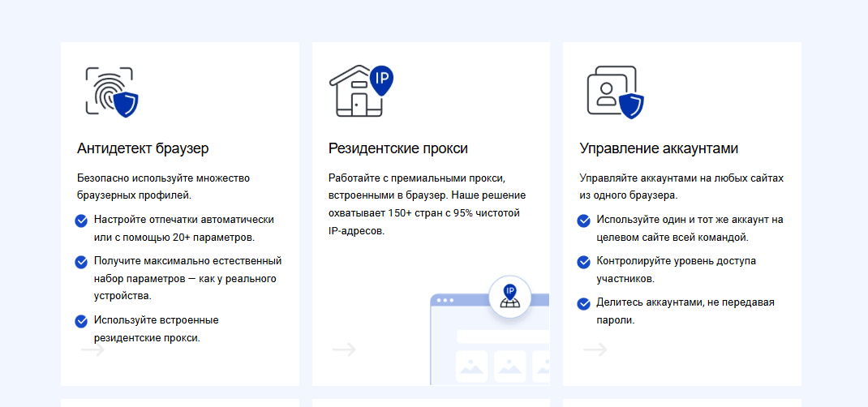Click text Работайте с премиальными прокси
868x407 pixels.
point(418,178)
